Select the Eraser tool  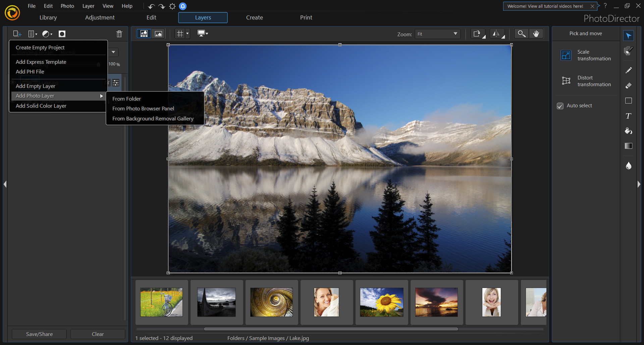pos(629,85)
